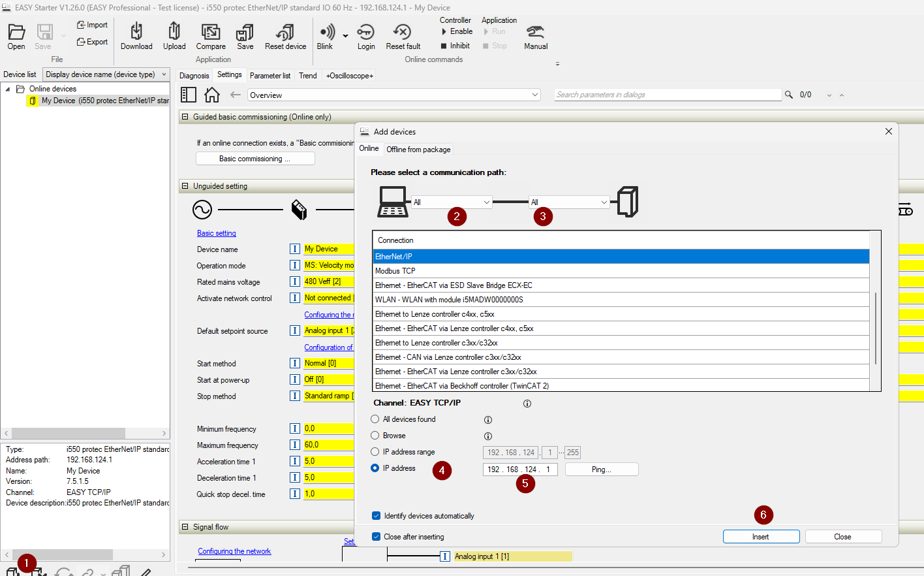Open the Blink dropdown arrow
This screenshot has width=924, height=576.
click(345, 36)
